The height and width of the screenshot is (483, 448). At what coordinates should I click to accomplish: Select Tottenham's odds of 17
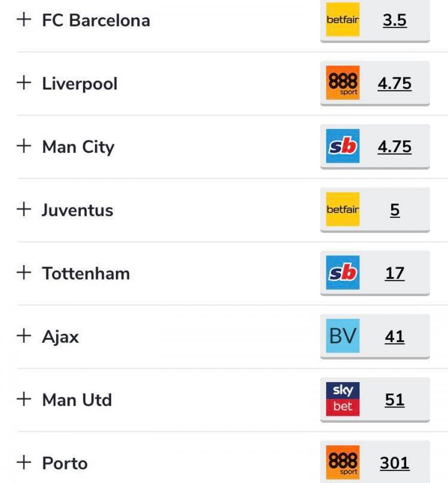point(394,273)
